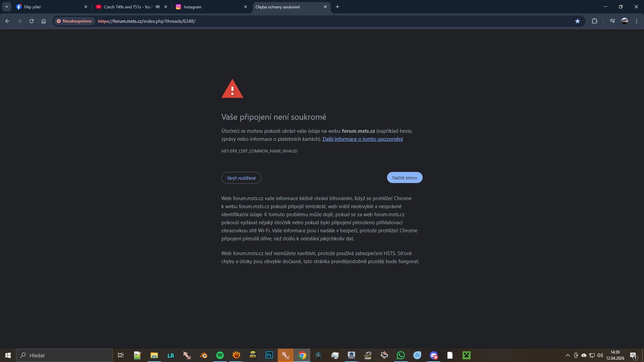Click the Nezabezpečeno security indicator
The width and height of the screenshot is (644, 362).
click(74, 21)
